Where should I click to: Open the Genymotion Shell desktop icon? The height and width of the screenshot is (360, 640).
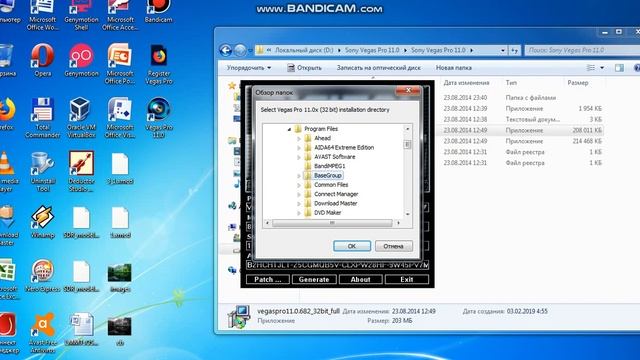coord(81,16)
